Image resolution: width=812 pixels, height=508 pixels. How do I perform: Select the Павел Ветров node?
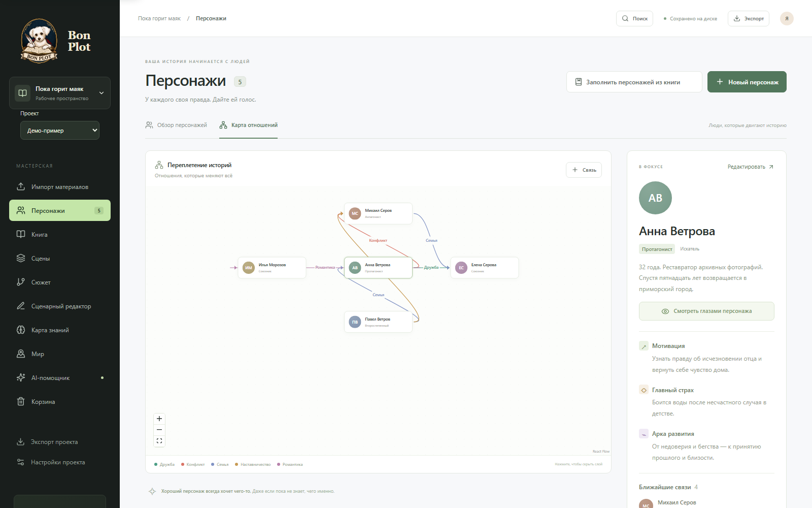(378, 322)
